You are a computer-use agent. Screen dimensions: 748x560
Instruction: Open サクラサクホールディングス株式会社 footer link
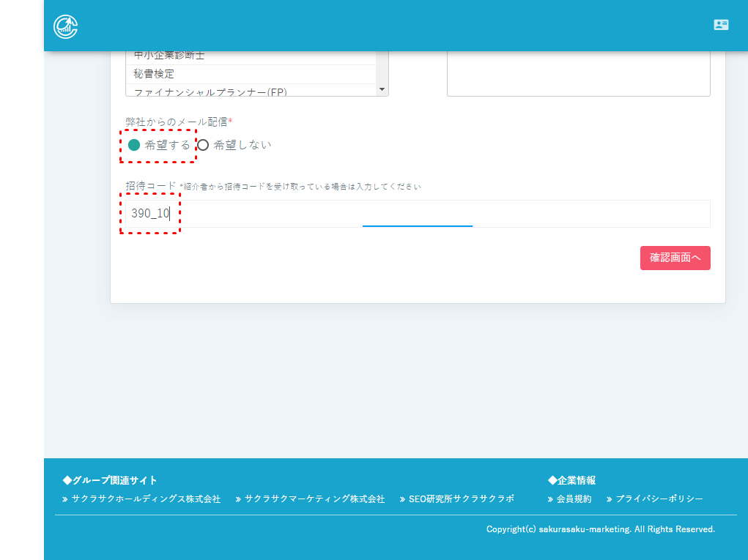tap(146, 499)
